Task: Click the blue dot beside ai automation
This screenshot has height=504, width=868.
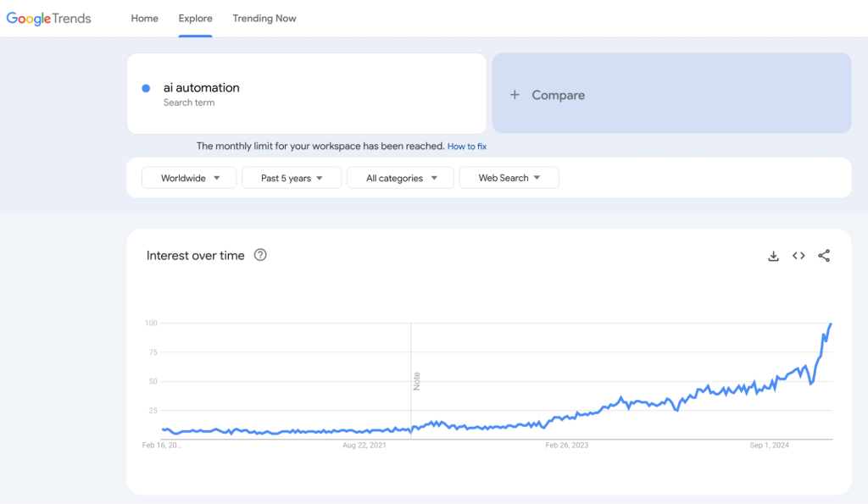Action: (x=146, y=87)
